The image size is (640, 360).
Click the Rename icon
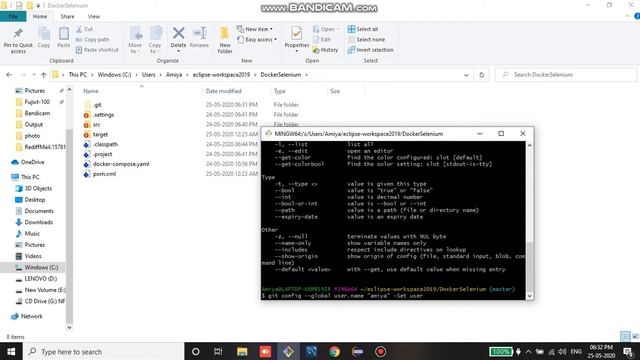pyautogui.click(x=199, y=33)
